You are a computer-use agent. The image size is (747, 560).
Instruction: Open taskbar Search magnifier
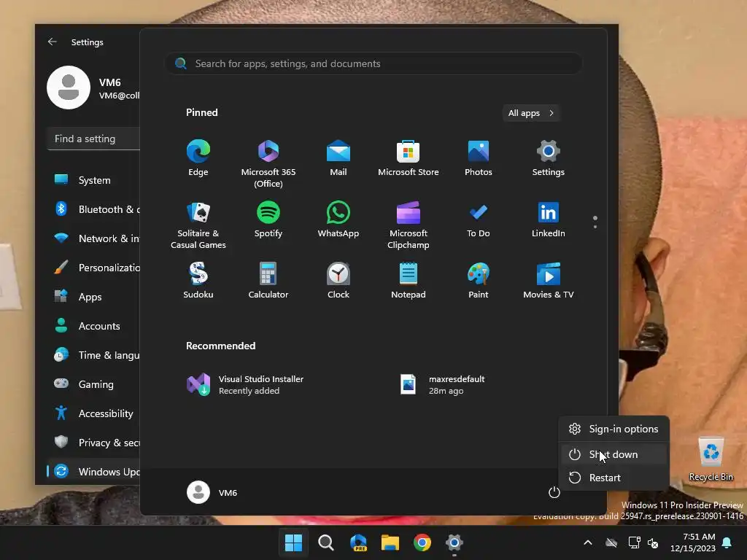[326, 542]
